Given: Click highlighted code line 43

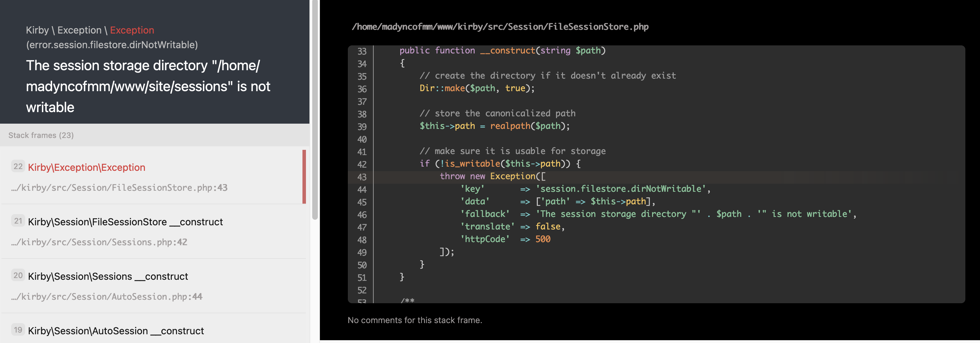Looking at the screenshot, I should [x=656, y=176].
